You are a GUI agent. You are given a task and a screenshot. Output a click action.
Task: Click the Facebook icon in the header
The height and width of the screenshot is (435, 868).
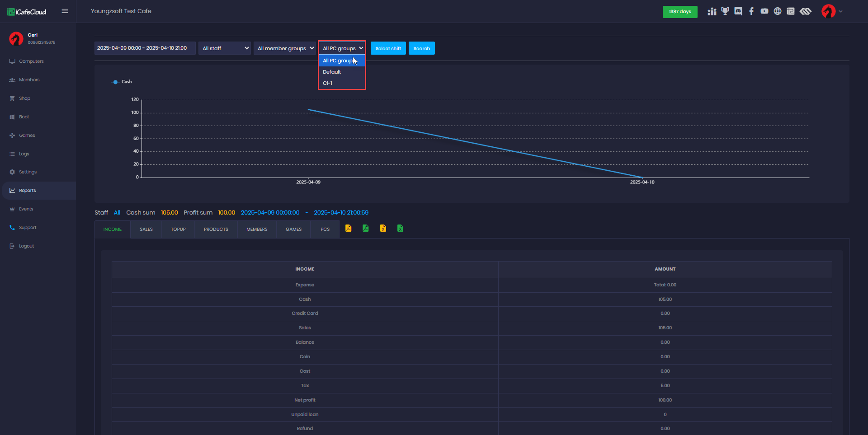pyautogui.click(x=752, y=11)
